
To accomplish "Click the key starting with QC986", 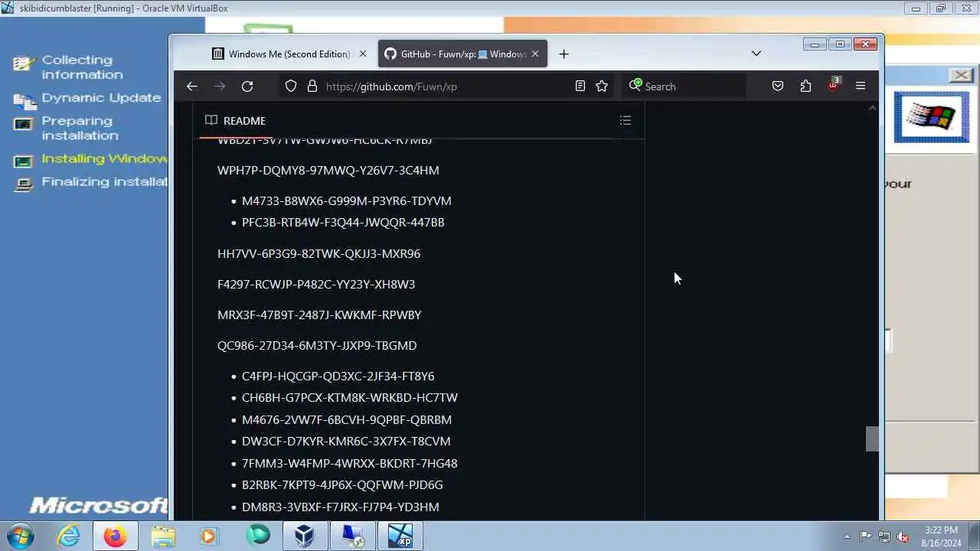I will coord(317,345).
